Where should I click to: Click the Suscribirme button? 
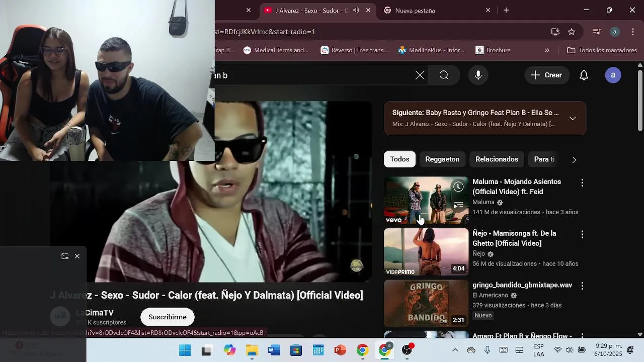coord(168,317)
